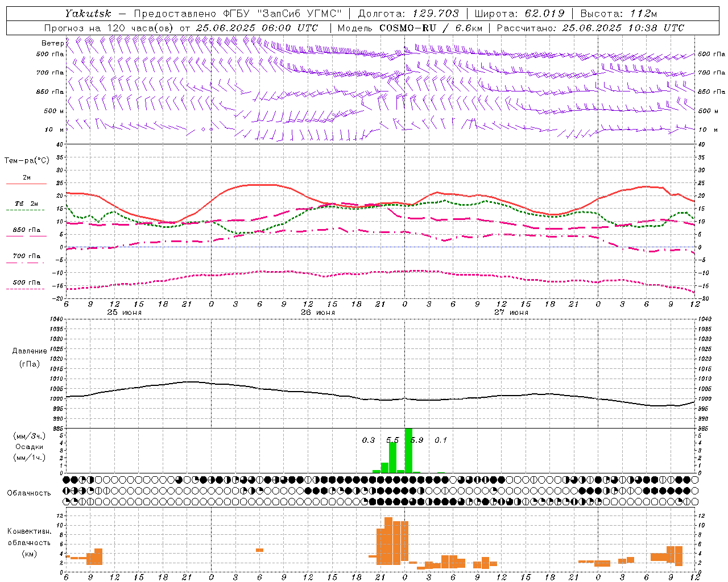Click the 500 гПа temperature legend entry
The height and width of the screenshot is (582, 728).
[x=27, y=282]
